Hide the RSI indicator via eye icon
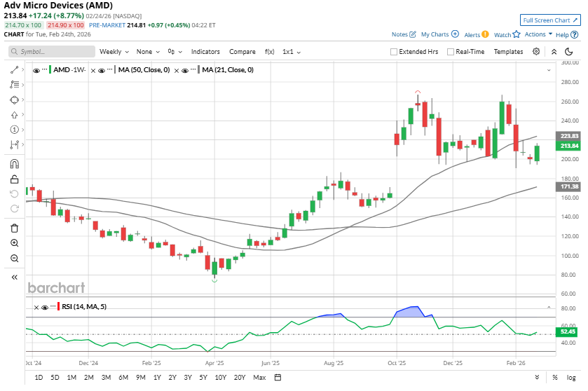This screenshot has width=588, height=391. (x=44, y=307)
